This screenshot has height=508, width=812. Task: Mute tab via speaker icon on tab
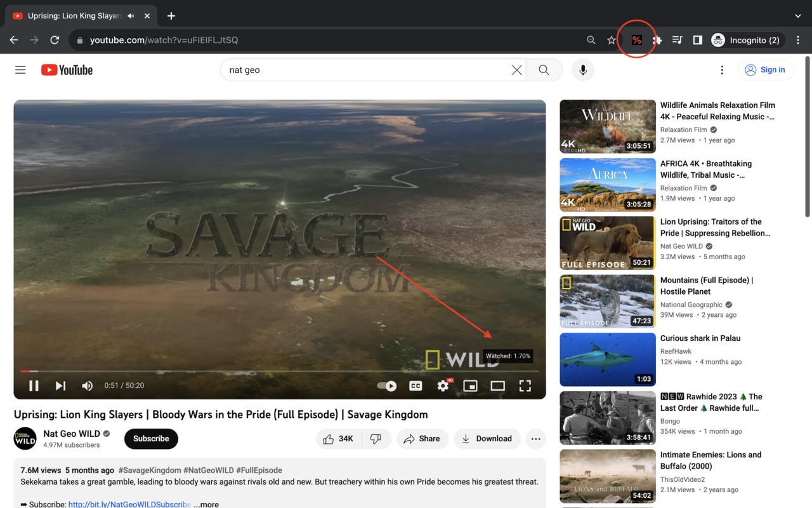click(x=131, y=16)
